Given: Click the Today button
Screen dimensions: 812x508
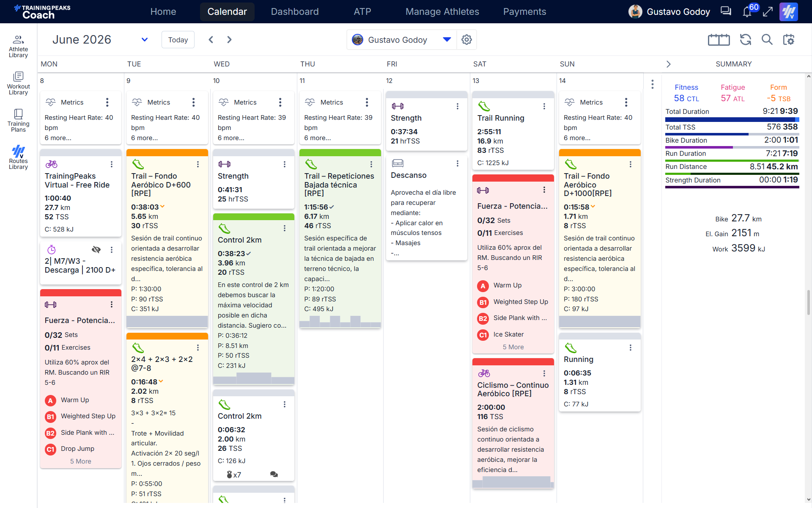Looking at the screenshot, I should click(178, 40).
